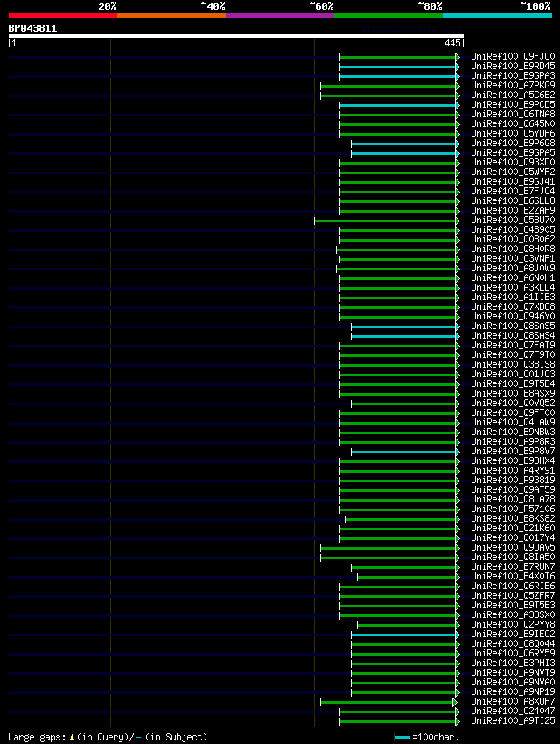The height and width of the screenshot is (744, 560).
Task: Open the UniRef100_Q7FAT9 label
Action: click(x=513, y=345)
